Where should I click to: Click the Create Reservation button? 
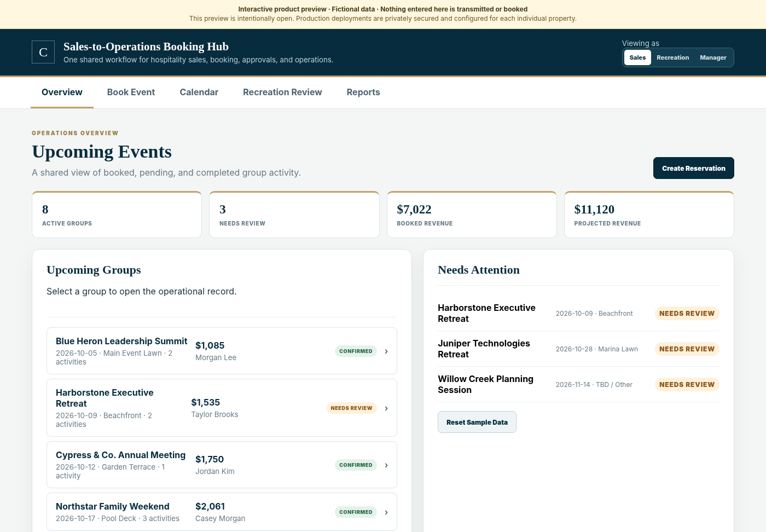(694, 168)
